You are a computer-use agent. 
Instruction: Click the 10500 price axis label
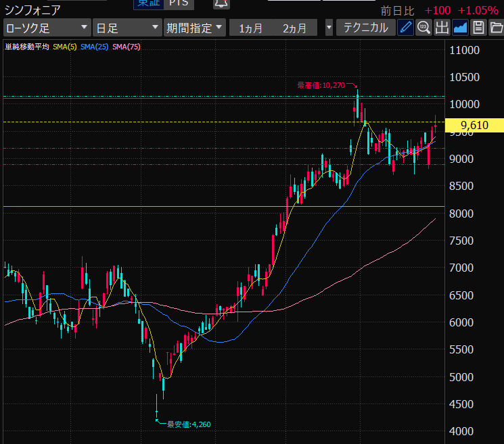coord(465,77)
